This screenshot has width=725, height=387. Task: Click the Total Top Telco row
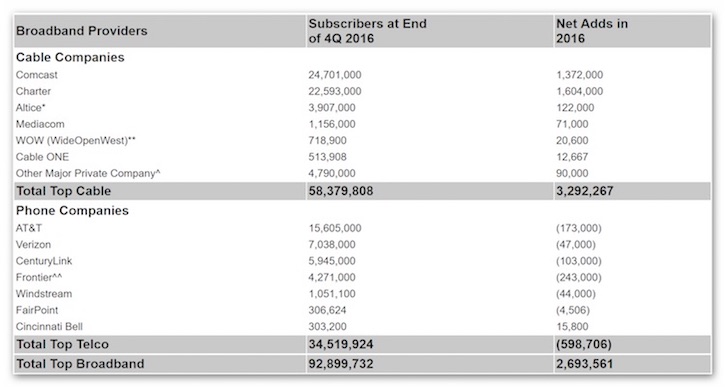(x=362, y=344)
